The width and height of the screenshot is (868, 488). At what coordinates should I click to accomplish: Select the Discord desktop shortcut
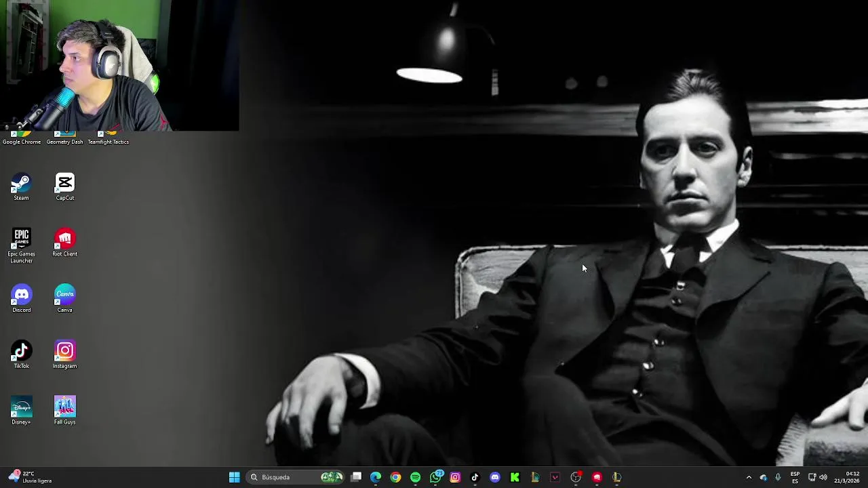pos(21,299)
